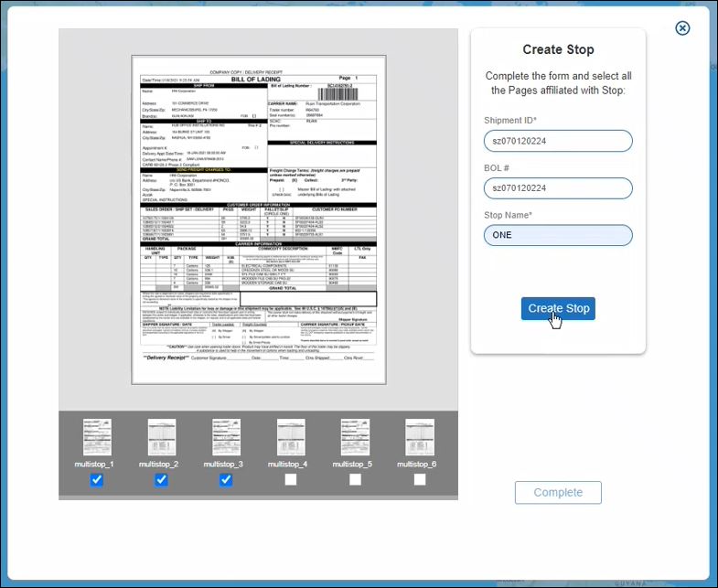The height and width of the screenshot is (588, 718).
Task: Enable the multistop_5 checkbox
Action: 355,480
